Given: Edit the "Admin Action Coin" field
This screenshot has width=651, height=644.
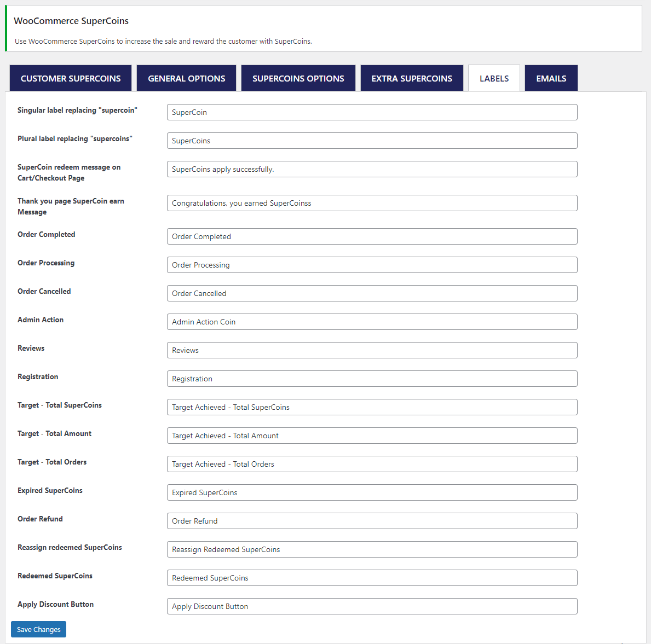Looking at the screenshot, I should click(372, 322).
